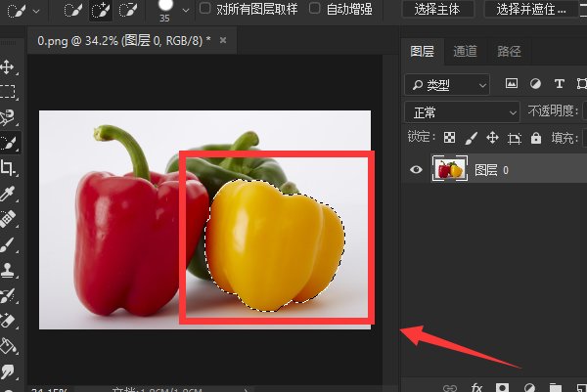Select the Clone Stamp tool

7,270
